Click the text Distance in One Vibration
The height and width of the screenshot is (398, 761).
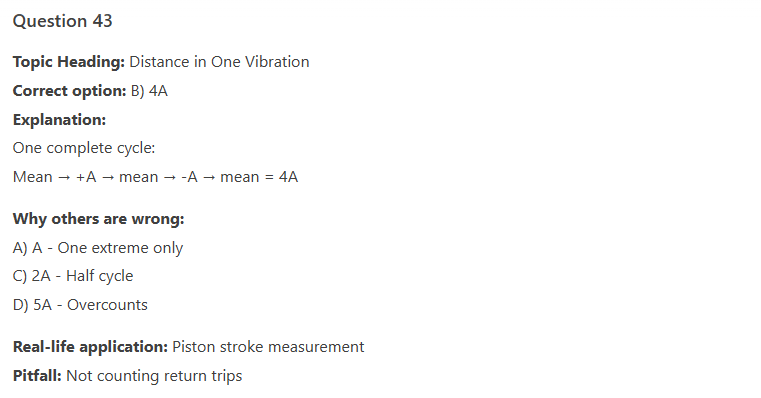pos(219,62)
